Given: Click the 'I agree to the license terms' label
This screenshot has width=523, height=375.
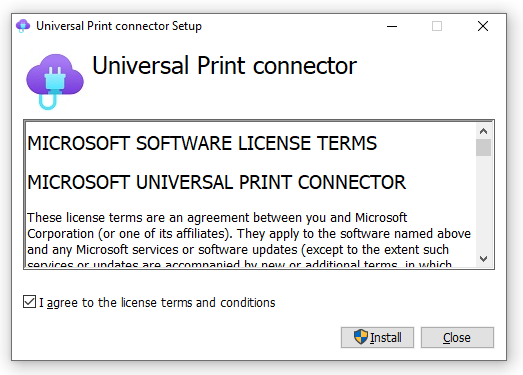Looking at the screenshot, I should point(157,303).
